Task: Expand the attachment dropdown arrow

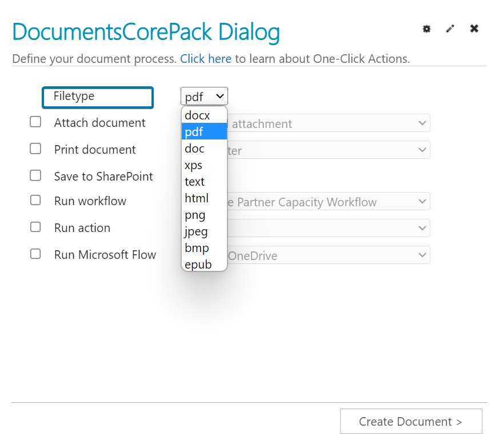Action: click(x=422, y=123)
